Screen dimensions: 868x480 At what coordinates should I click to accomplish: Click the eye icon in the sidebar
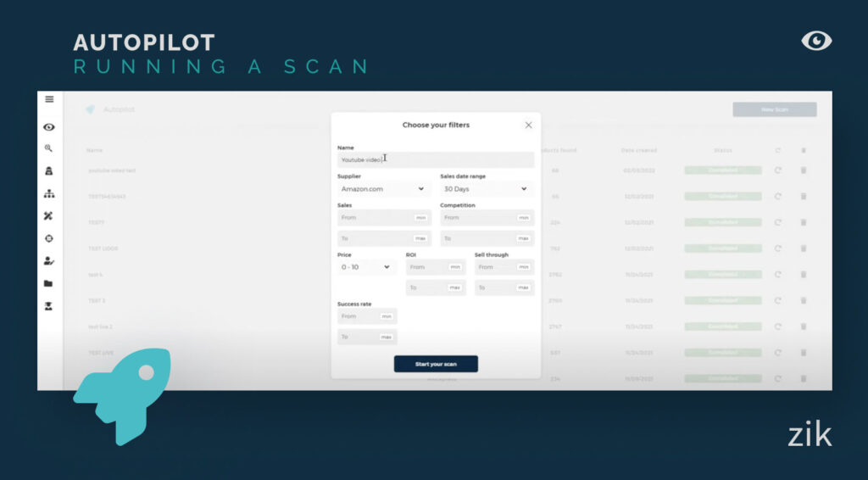tap(49, 127)
